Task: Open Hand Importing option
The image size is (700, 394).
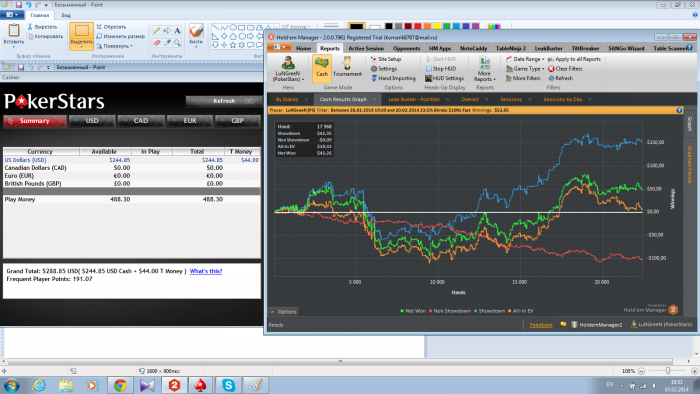Action: point(393,78)
